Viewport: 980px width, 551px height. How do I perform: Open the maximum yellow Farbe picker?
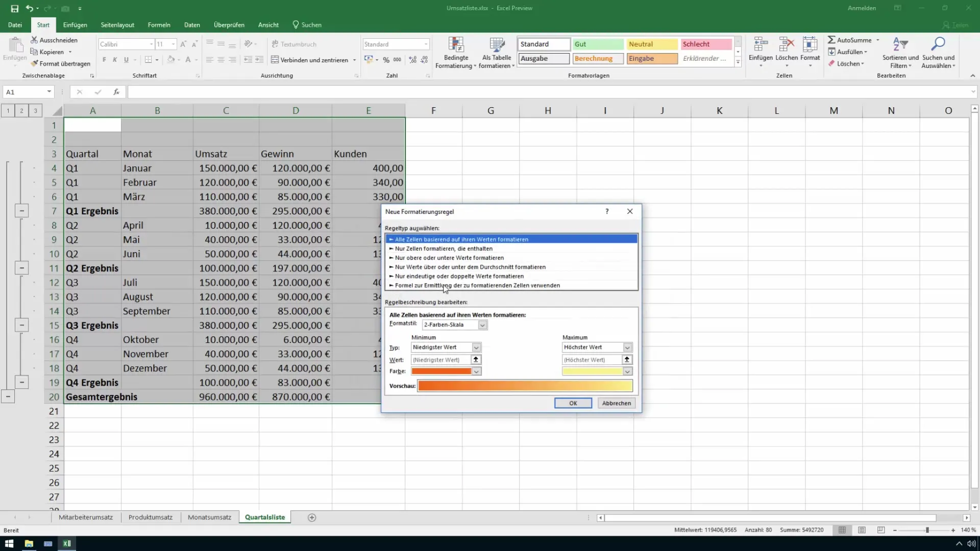[627, 371]
